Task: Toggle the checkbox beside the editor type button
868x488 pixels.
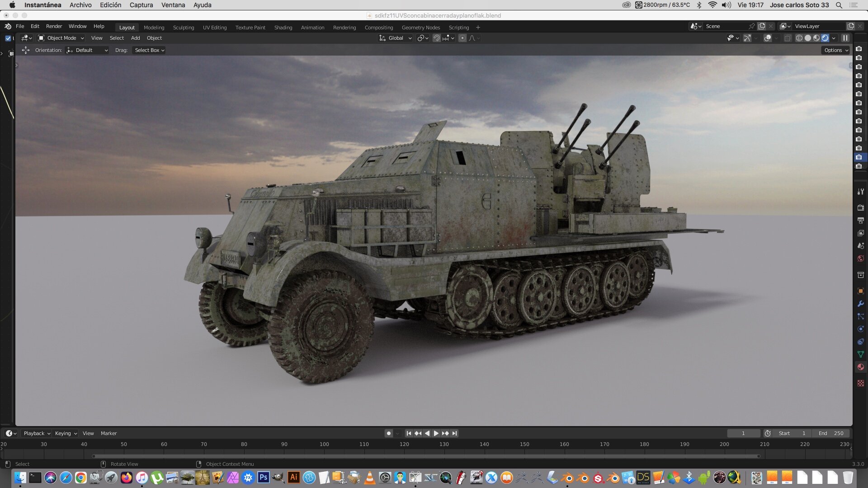Action: click(x=8, y=38)
